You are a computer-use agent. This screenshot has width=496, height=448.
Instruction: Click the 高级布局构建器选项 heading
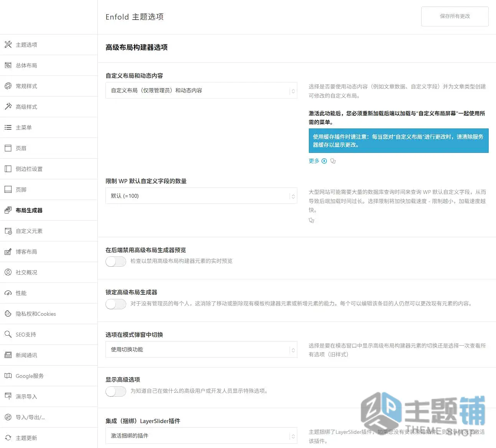click(x=137, y=48)
